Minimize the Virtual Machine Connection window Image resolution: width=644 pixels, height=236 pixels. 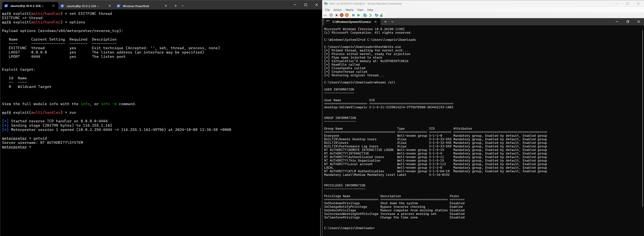[616, 4]
